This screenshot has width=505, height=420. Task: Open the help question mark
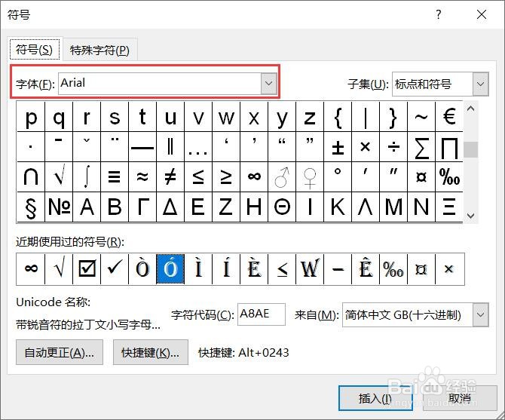point(439,14)
